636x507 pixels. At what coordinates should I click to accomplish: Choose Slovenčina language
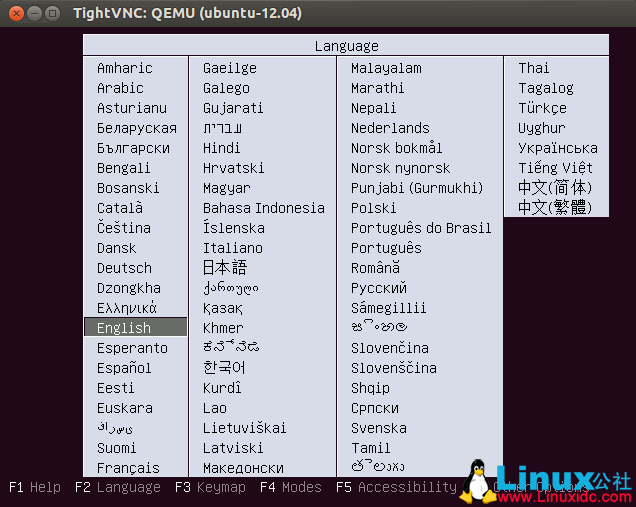tap(390, 348)
